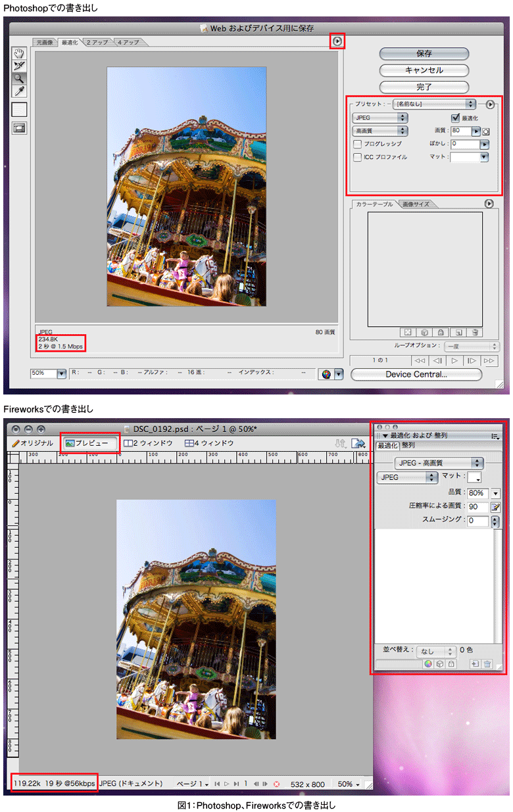This screenshot has width=513, height=812.
Task: Open preview flyout menu arrow above the Photoshop preview
Action: (337, 41)
